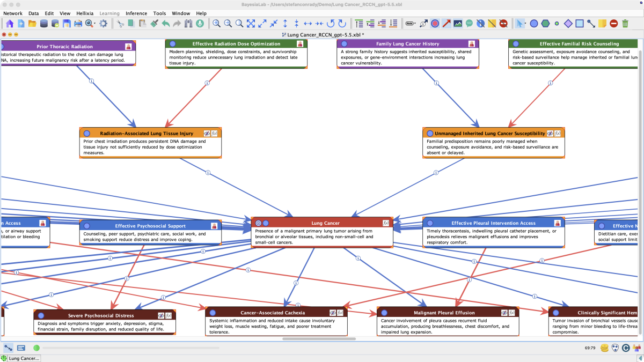Click the Home icon in the toolbar
Screen dimensions: 644x362
click(10, 24)
